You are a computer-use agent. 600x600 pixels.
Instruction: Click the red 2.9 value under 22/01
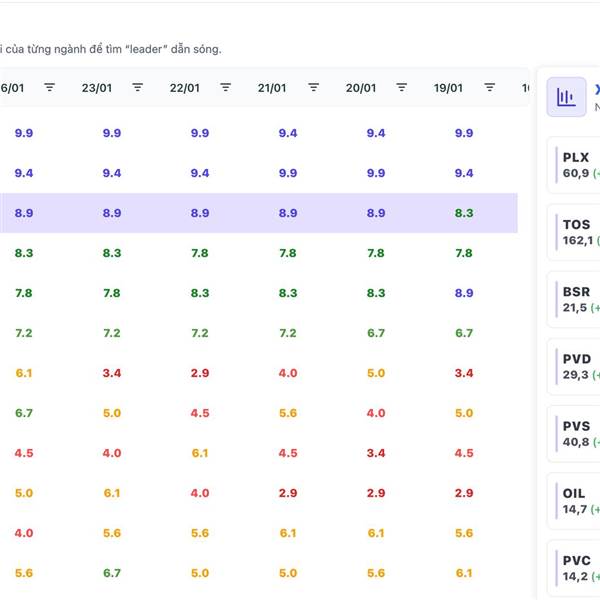200,373
